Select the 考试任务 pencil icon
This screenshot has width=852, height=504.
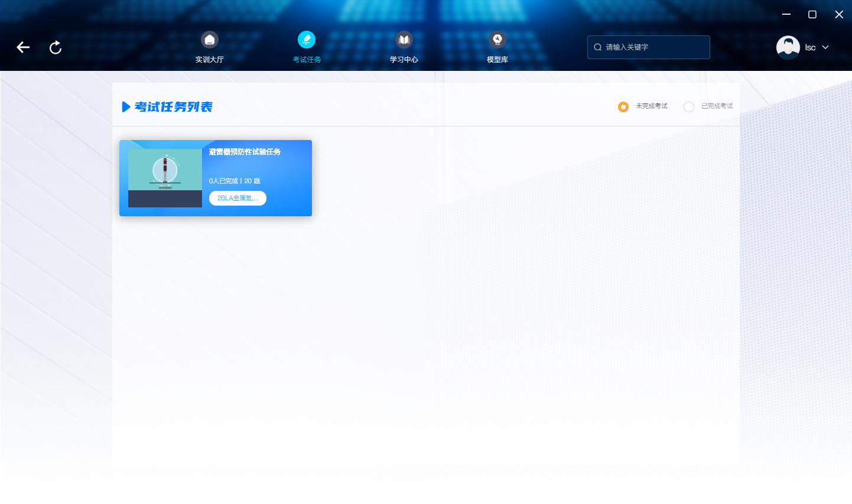point(307,40)
